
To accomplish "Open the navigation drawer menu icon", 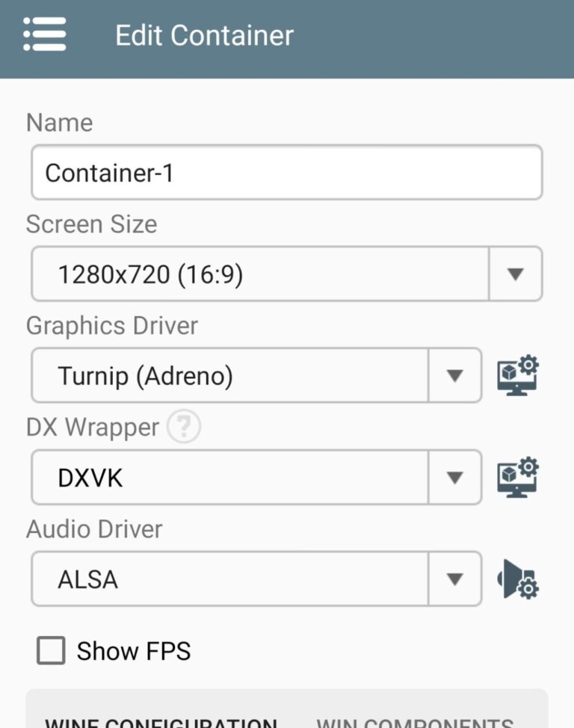I will pos(44,34).
